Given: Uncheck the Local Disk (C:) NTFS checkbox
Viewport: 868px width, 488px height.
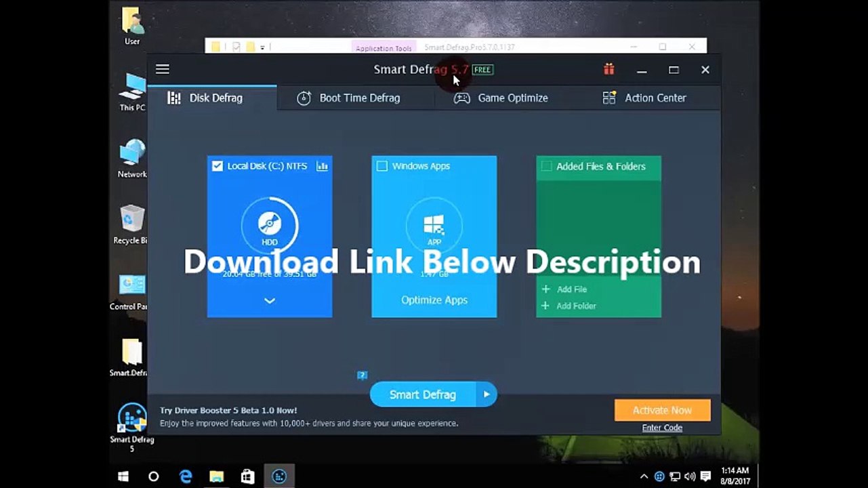Looking at the screenshot, I should [218, 166].
